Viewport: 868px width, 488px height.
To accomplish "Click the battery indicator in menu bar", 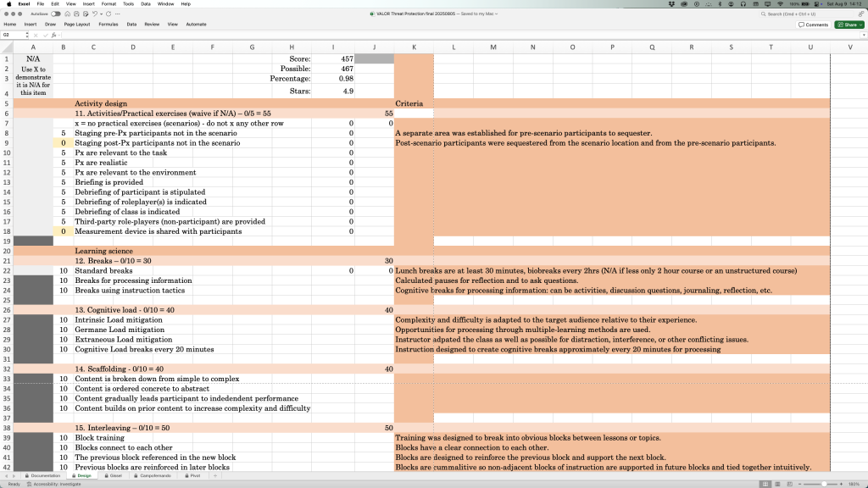I will click(801, 4).
